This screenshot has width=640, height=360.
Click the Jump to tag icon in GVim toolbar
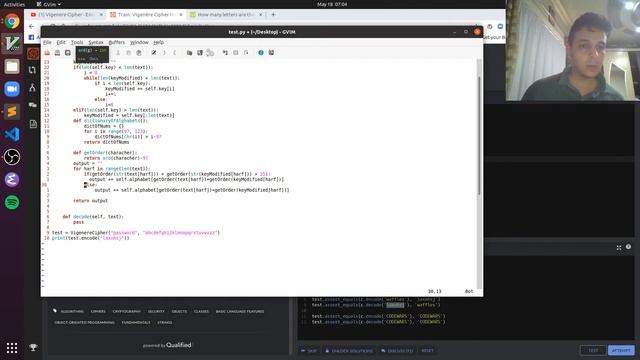(x=246, y=53)
